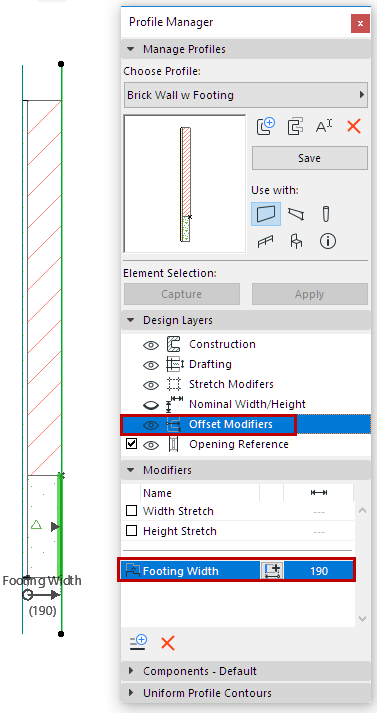Delete the profile with the red X icon

(x=353, y=126)
